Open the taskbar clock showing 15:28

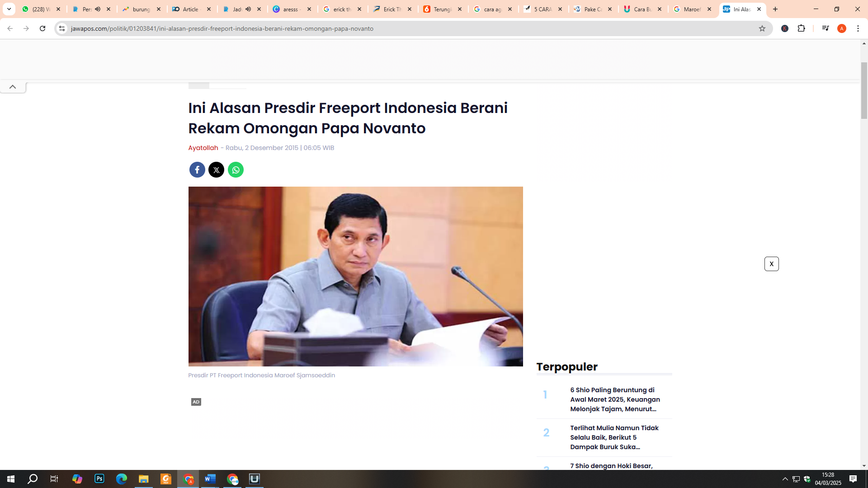[828, 479]
